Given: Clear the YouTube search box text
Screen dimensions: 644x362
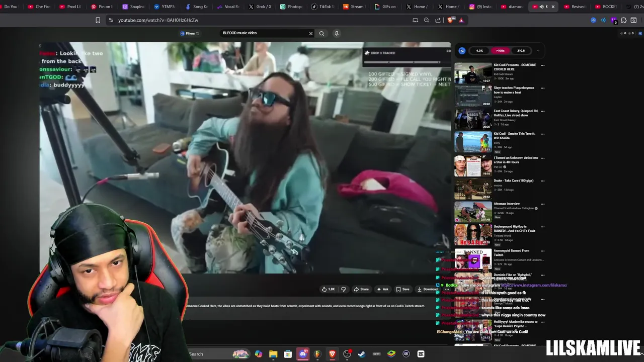Looking at the screenshot, I should pos(310,33).
